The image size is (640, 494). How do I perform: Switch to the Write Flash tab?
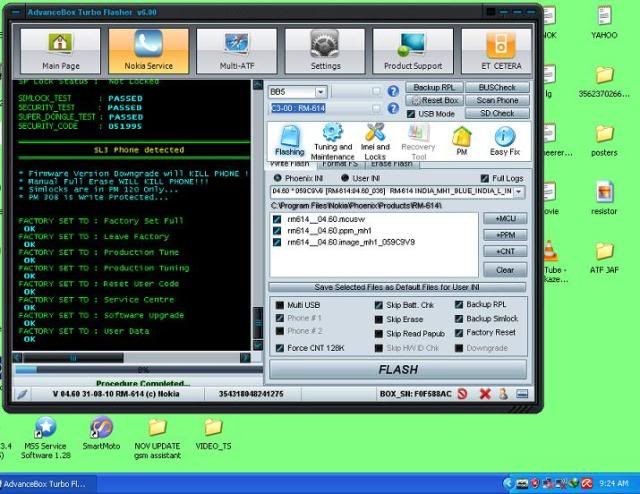point(289,164)
